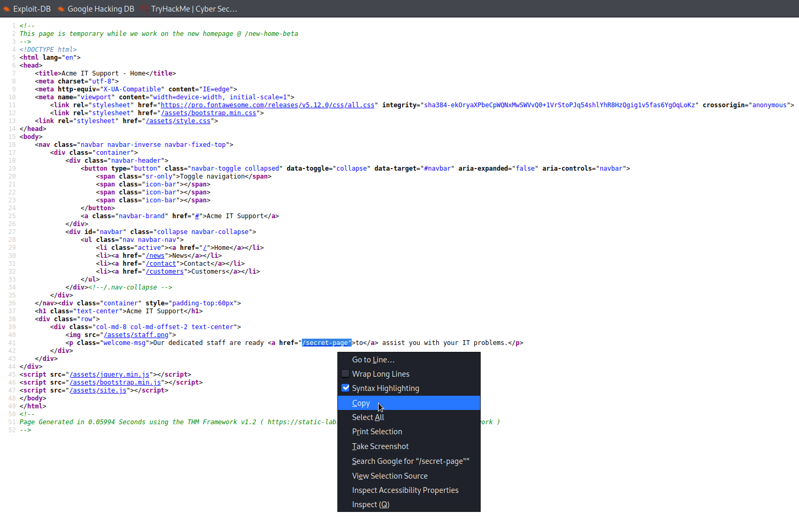Click the /new-home-beta comment text
This screenshot has height=532, width=799.
[271, 34]
